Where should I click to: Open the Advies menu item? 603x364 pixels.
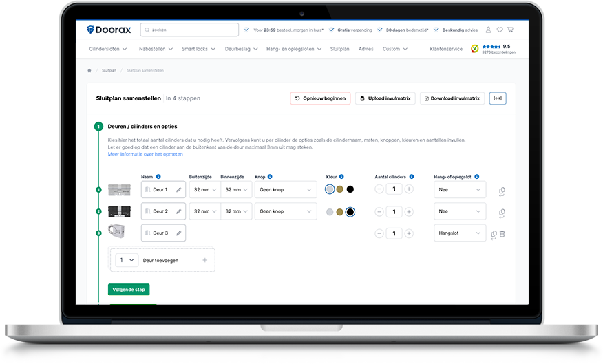click(x=366, y=49)
